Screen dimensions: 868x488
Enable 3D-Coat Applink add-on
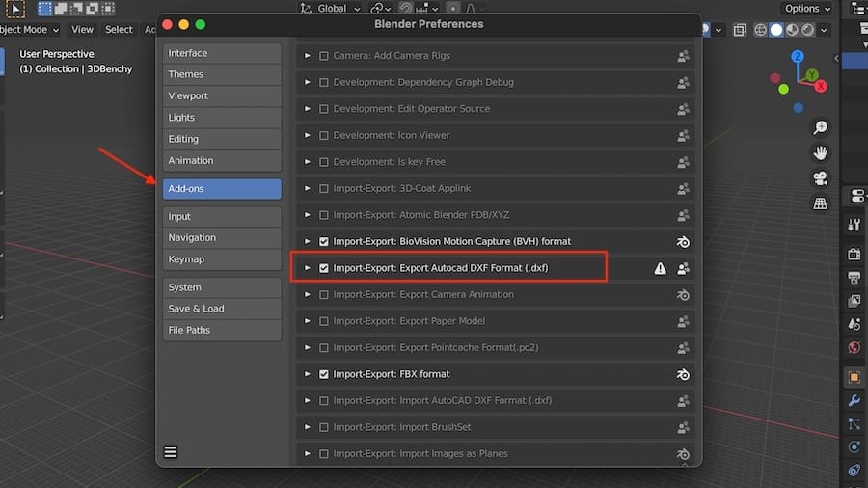tap(324, 189)
